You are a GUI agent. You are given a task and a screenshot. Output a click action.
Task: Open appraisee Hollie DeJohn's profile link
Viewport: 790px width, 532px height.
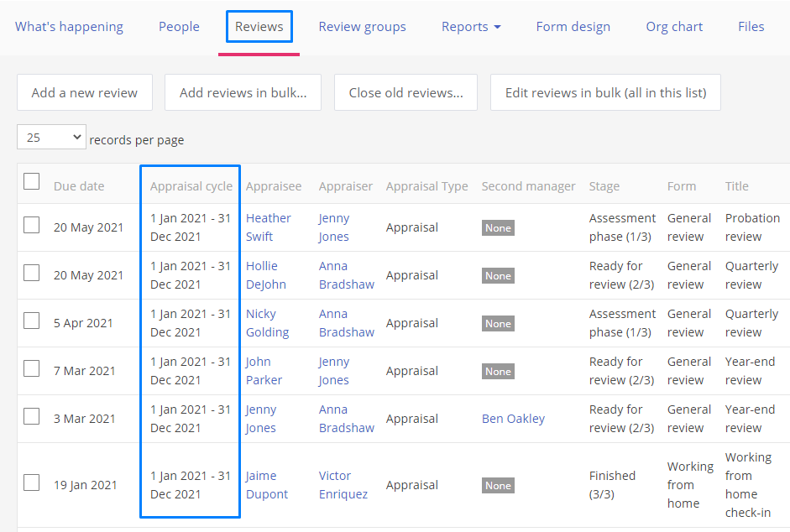(x=266, y=275)
